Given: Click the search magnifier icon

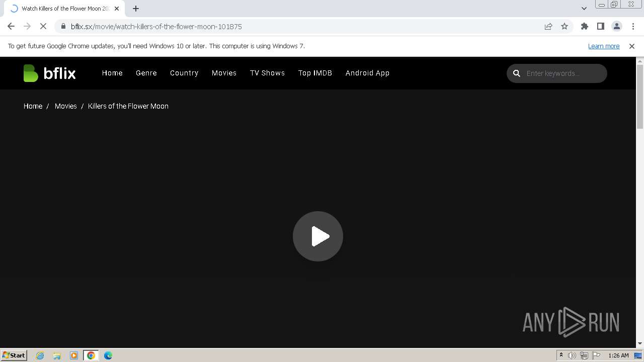Looking at the screenshot, I should point(516,73).
